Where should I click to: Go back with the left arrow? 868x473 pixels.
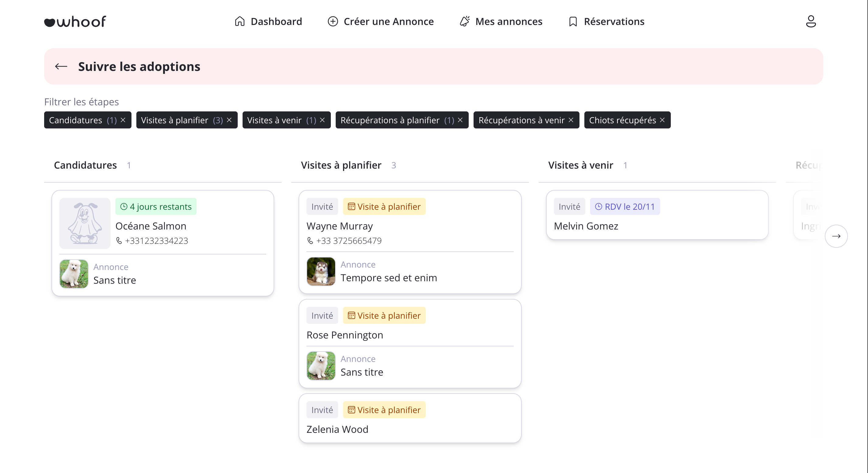click(61, 66)
